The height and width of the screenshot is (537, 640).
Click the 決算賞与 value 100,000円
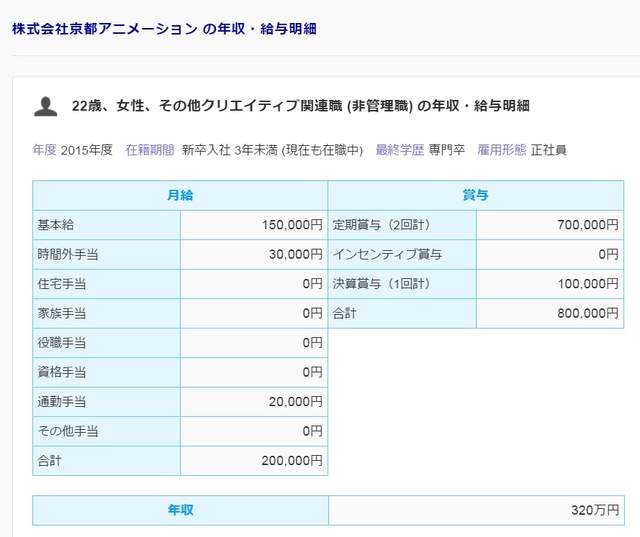click(x=588, y=284)
